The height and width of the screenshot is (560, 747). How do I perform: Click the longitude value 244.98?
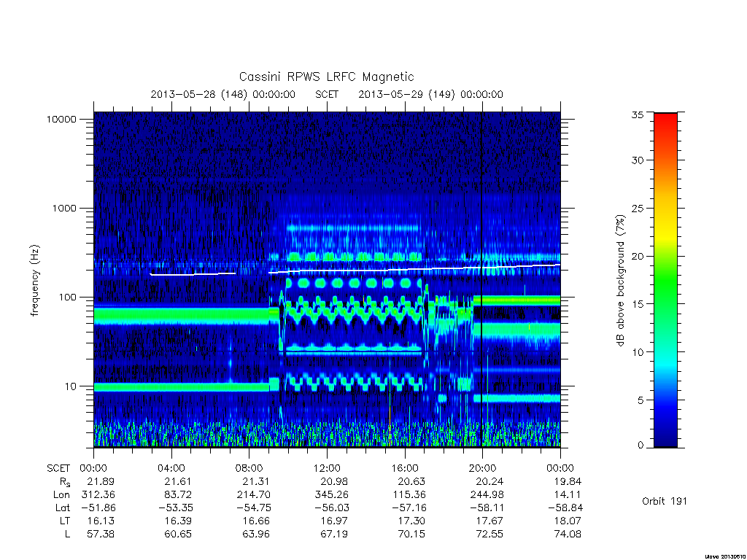(x=487, y=495)
